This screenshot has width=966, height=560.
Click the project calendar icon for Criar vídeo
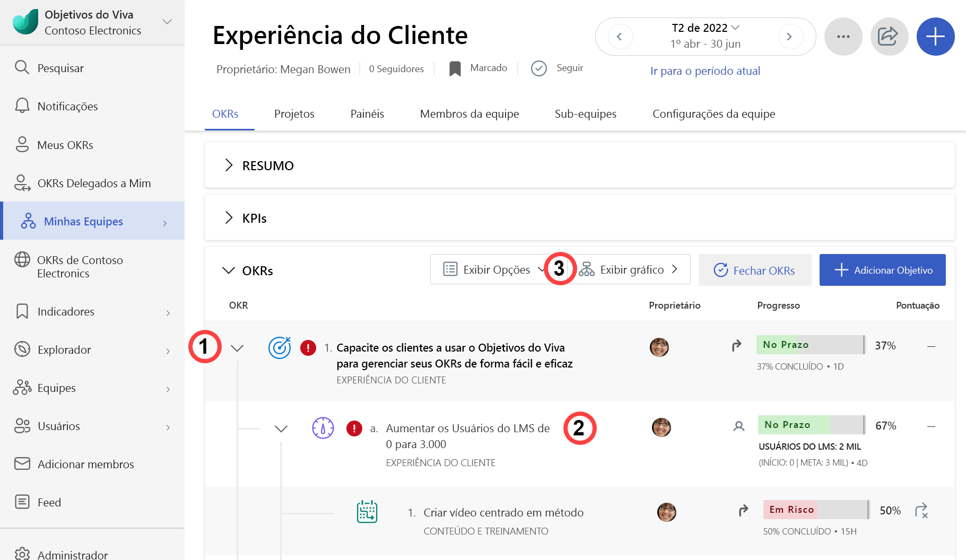click(x=367, y=512)
